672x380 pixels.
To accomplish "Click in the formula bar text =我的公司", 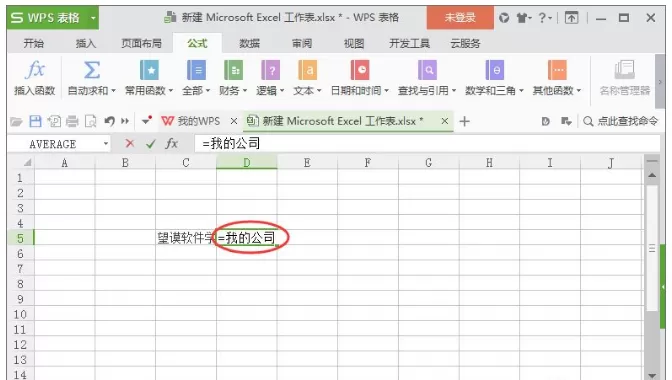I will 231,144.
